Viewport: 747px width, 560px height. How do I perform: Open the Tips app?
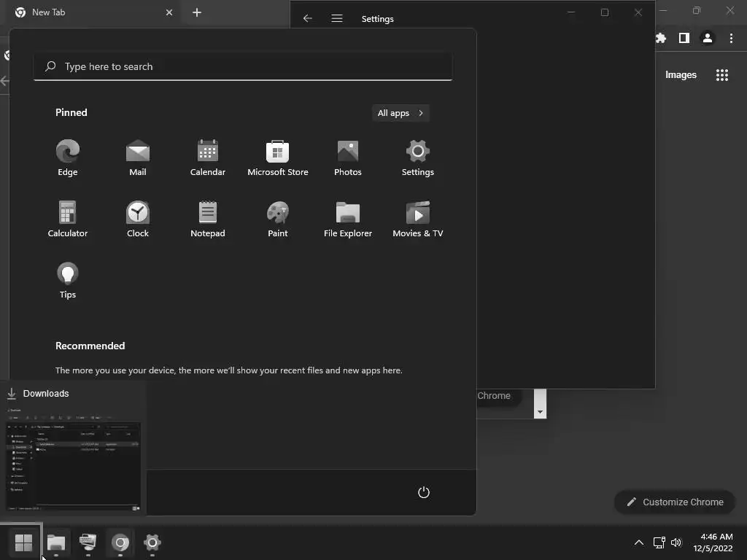coord(68,281)
